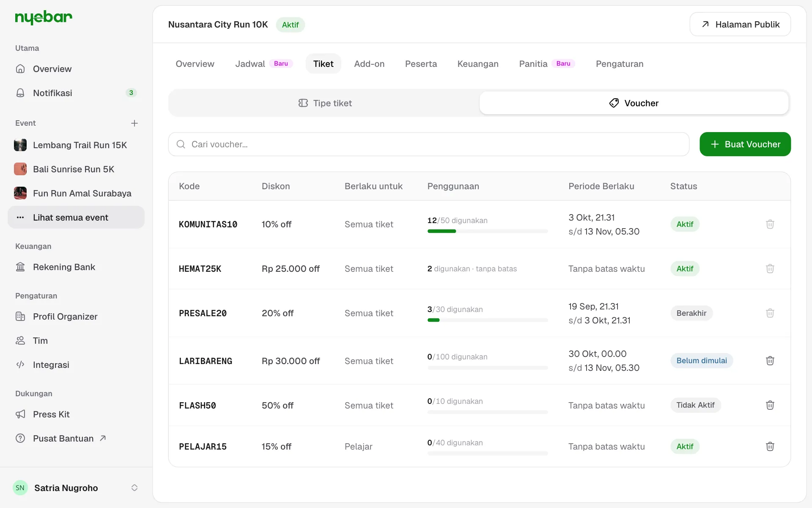
Task: Open Tim settings page
Action: click(76, 341)
